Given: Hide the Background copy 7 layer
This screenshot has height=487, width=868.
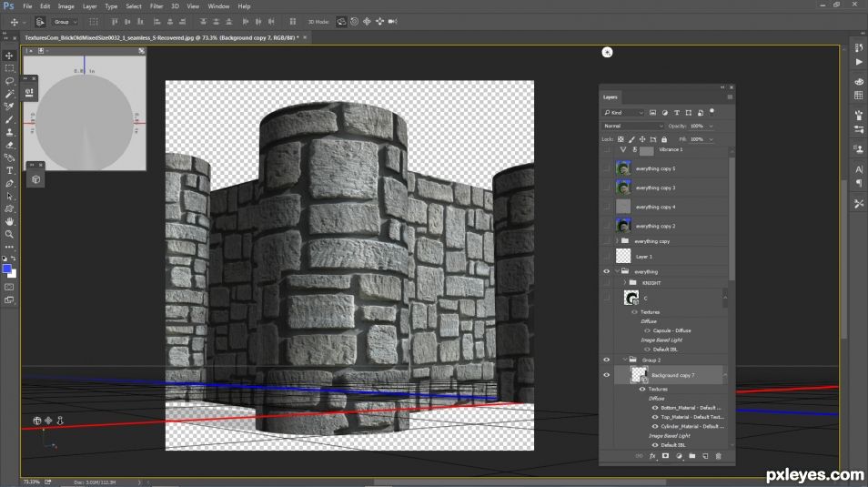Looking at the screenshot, I should tap(606, 375).
